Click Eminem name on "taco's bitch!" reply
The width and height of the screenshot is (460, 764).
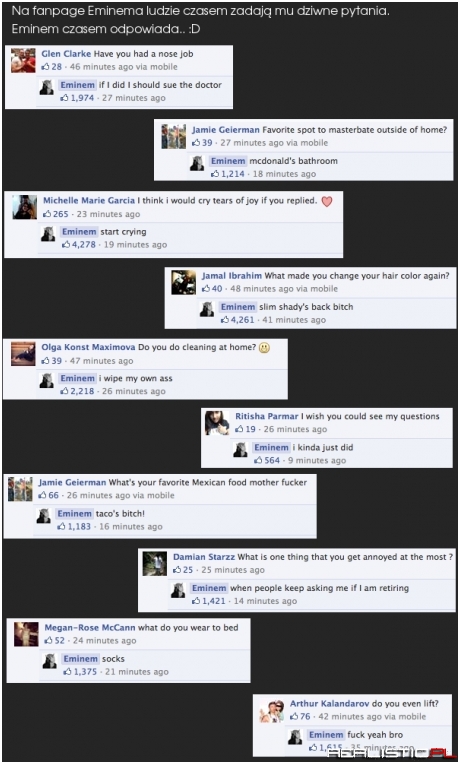[x=75, y=513]
